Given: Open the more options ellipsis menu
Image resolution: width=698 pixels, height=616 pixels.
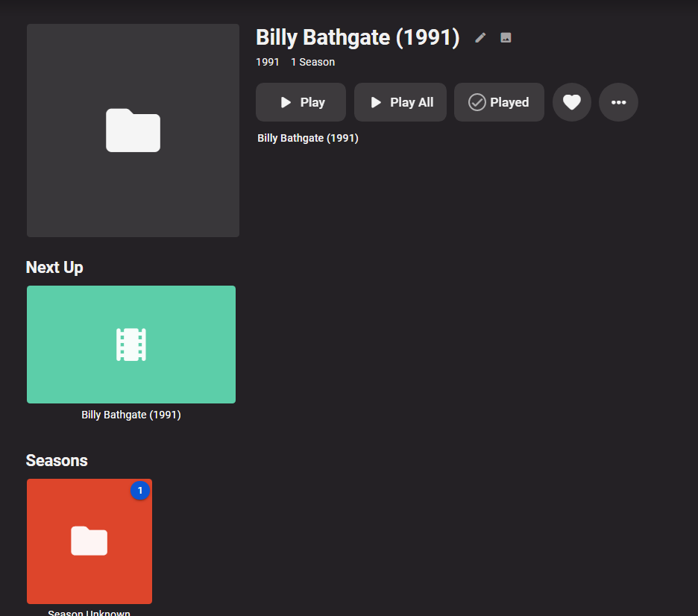Looking at the screenshot, I should point(618,102).
